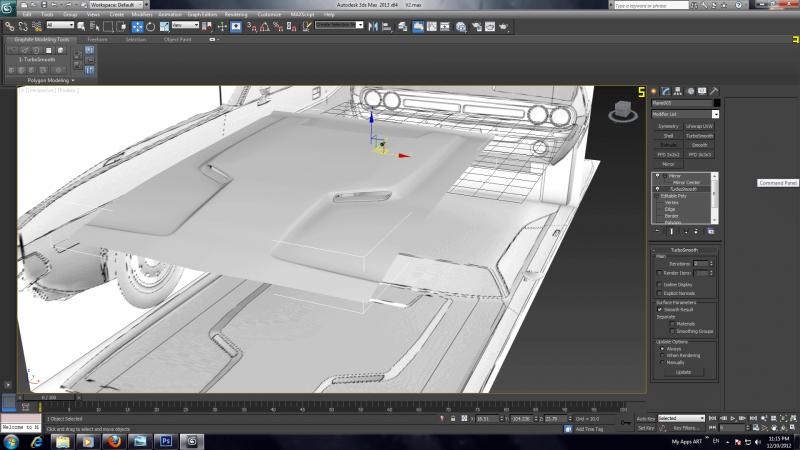This screenshot has width=800, height=450.
Task: Open the Rendering menu
Action: 237,15
